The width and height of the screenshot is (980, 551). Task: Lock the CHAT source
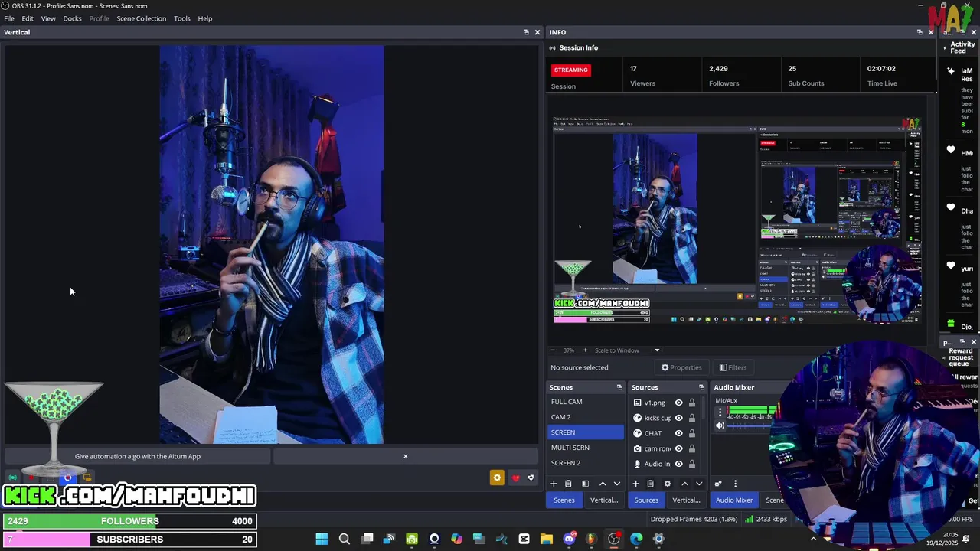692,433
